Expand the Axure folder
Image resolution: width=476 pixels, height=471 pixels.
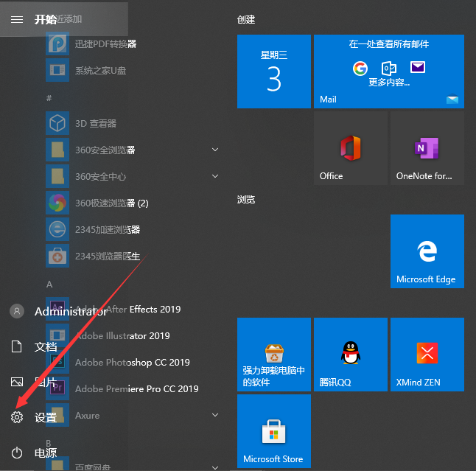tap(215, 415)
